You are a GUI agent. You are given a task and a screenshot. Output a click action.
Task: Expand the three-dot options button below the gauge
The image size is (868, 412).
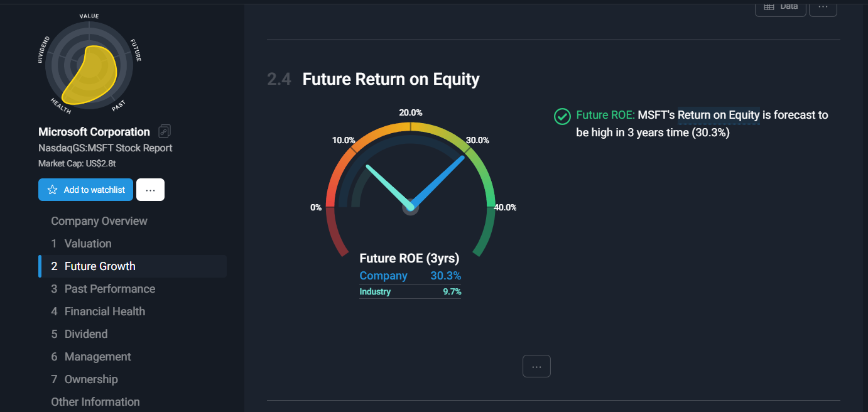(536, 366)
